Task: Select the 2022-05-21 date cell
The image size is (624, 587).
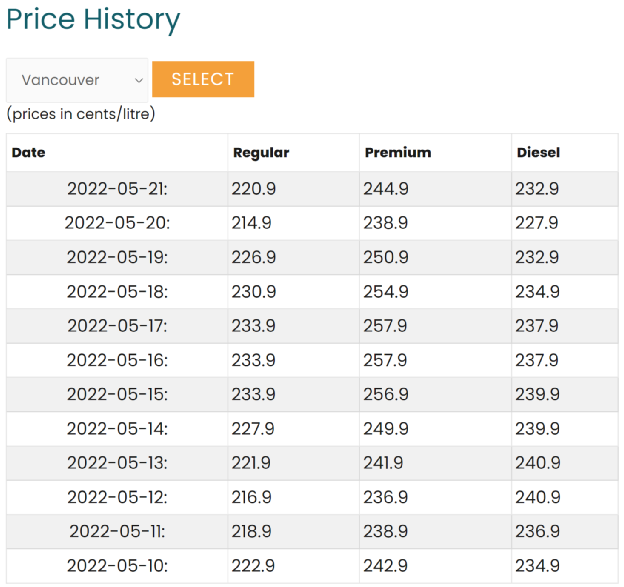Action: [x=117, y=189]
